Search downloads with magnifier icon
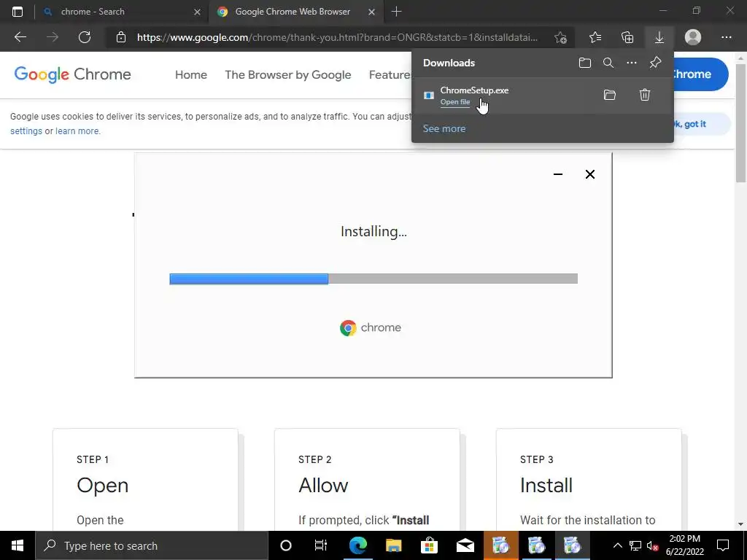 pos(608,63)
